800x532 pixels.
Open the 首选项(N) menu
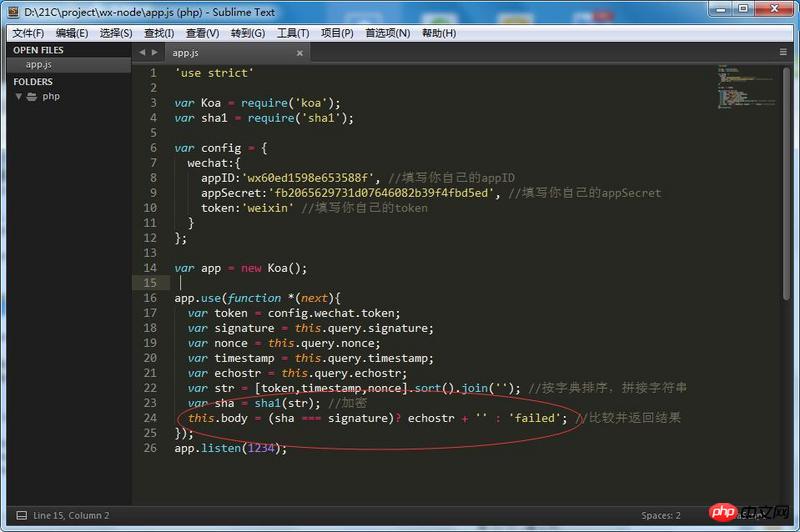pos(388,33)
